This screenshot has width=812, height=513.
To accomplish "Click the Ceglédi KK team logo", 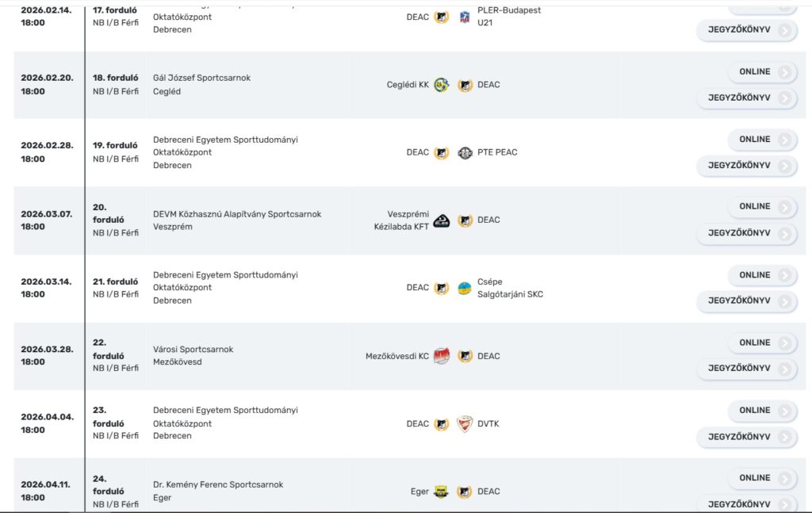I will 441,85.
